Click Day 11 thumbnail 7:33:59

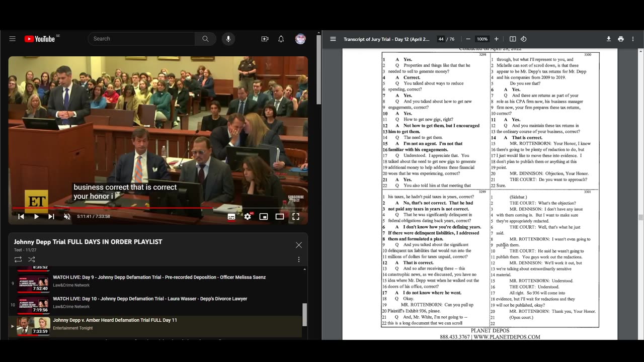(x=34, y=326)
